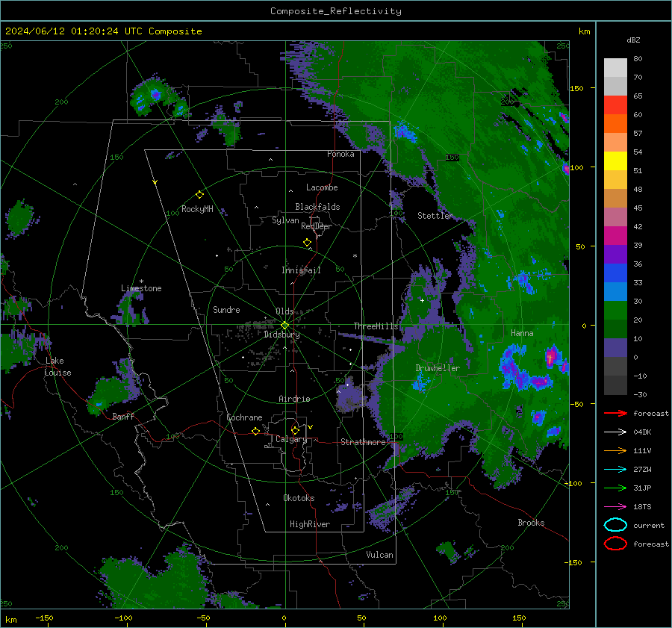This screenshot has width=672, height=628.
Task: Click the green 31JP arrow icon
Action: click(x=615, y=488)
